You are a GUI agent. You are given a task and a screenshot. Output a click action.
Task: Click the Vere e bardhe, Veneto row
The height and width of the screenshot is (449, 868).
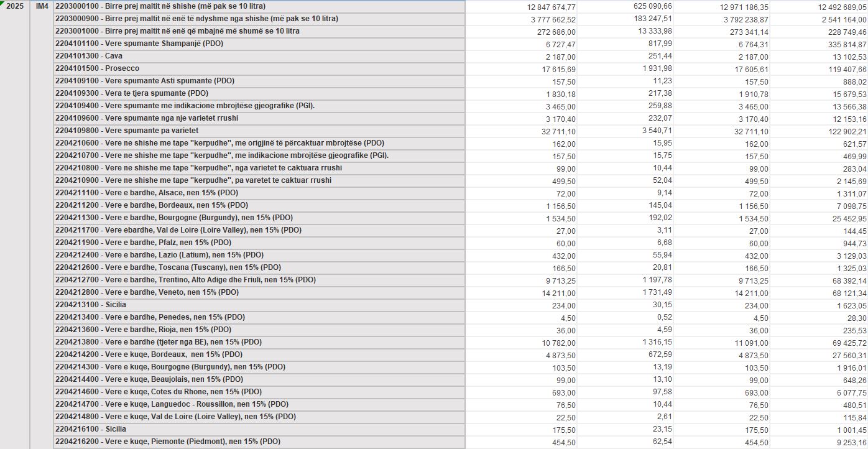click(147, 292)
